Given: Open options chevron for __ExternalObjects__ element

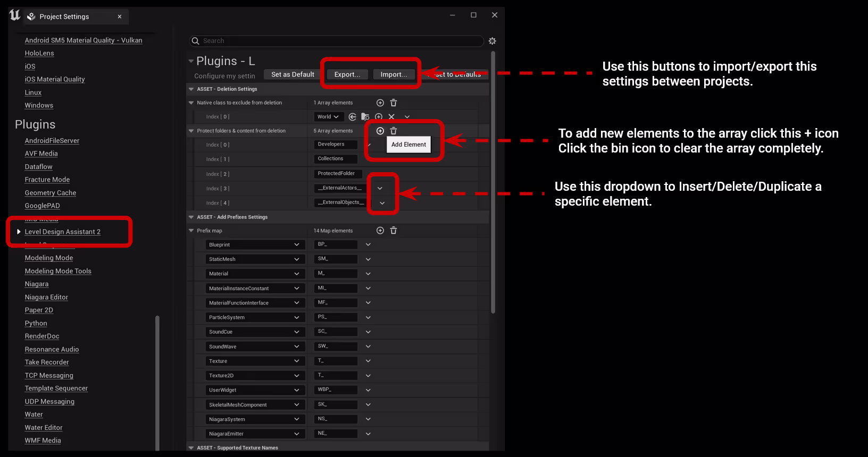Looking at the screenshot, I should tap(382, 203).
